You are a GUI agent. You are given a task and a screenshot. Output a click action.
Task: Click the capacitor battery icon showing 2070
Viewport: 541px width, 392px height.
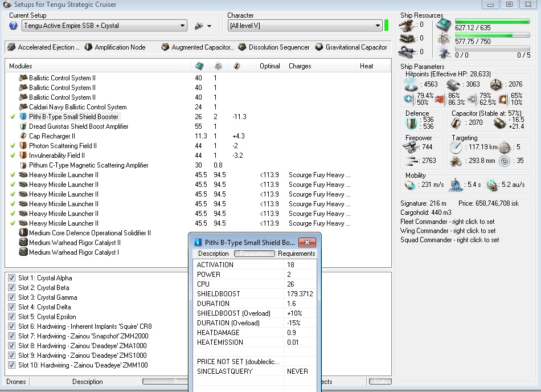[x=456, y=122]
